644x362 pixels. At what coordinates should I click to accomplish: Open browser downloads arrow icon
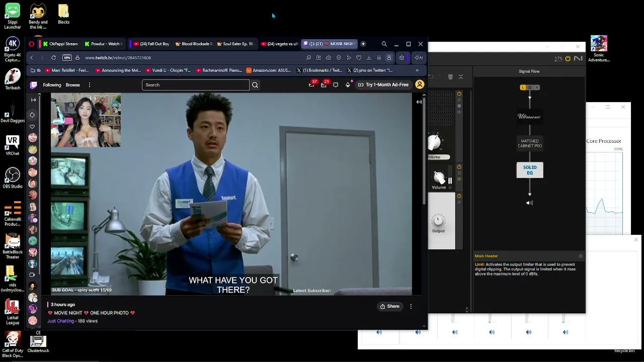(369, 58)
